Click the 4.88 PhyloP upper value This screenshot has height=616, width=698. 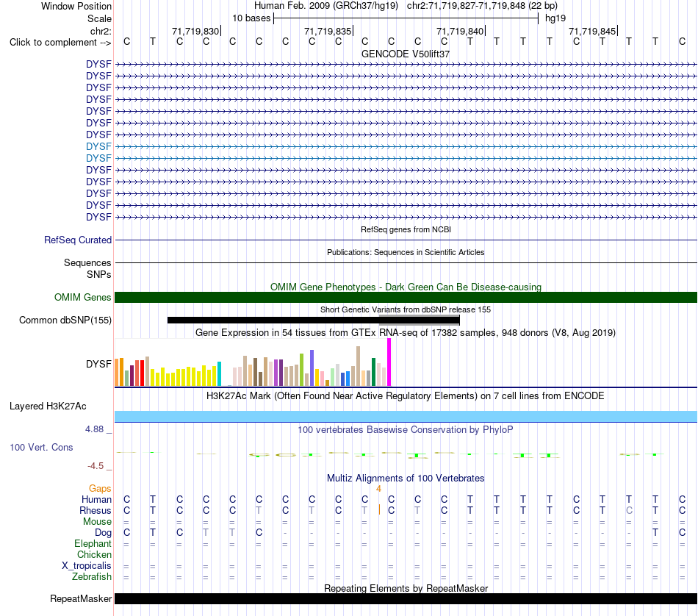point(94,429)
